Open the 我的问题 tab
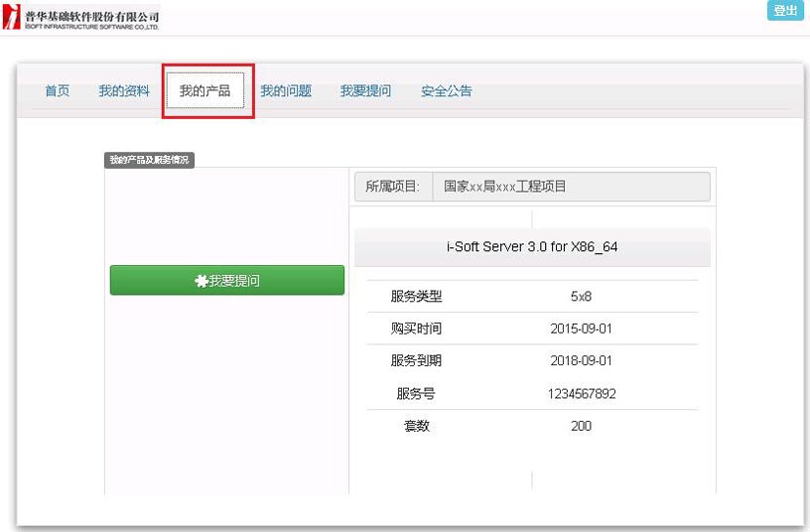The width and height of the screenshot is (810, 532). point(286,91)
